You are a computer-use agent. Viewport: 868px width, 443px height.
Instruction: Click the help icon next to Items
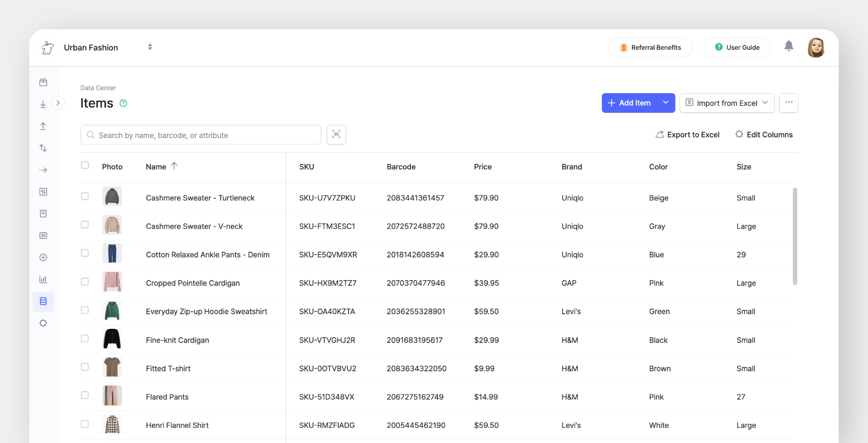[124, 103]
